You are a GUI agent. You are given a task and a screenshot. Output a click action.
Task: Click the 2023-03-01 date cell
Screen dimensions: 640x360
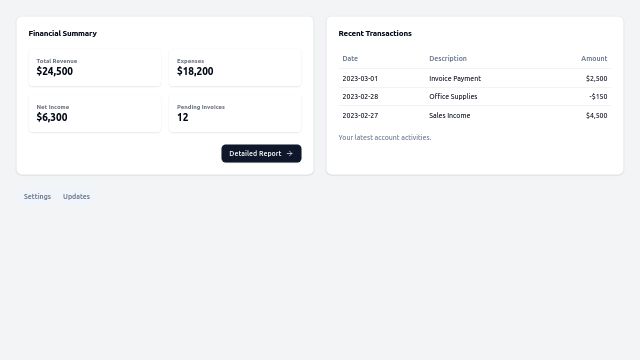click(x=360, y=78)
